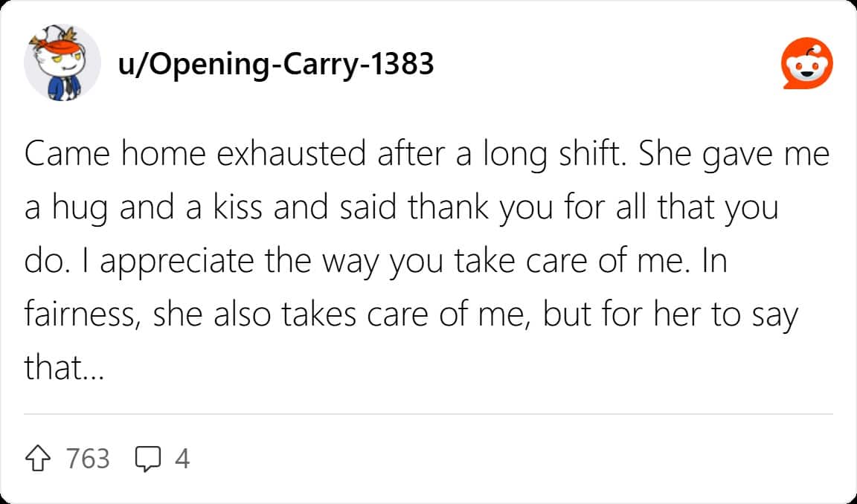Click the divider line above vote counts
Image resolution: width=857 pixels, height=504 pixels.
click(428, 415)
